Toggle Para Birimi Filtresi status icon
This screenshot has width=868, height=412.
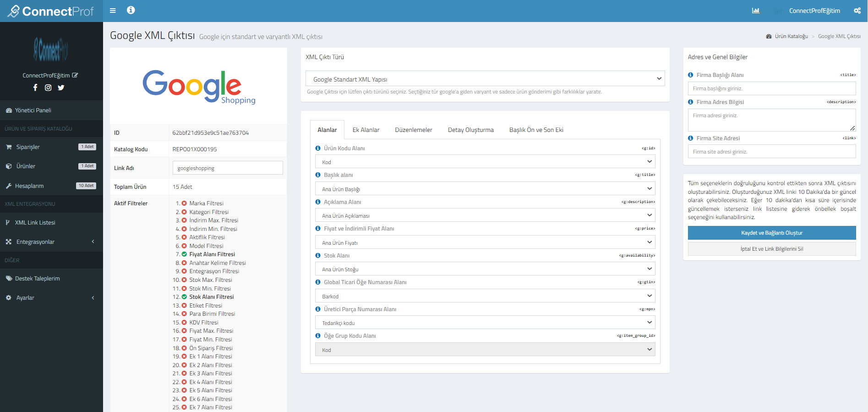[x=184, y=313]
